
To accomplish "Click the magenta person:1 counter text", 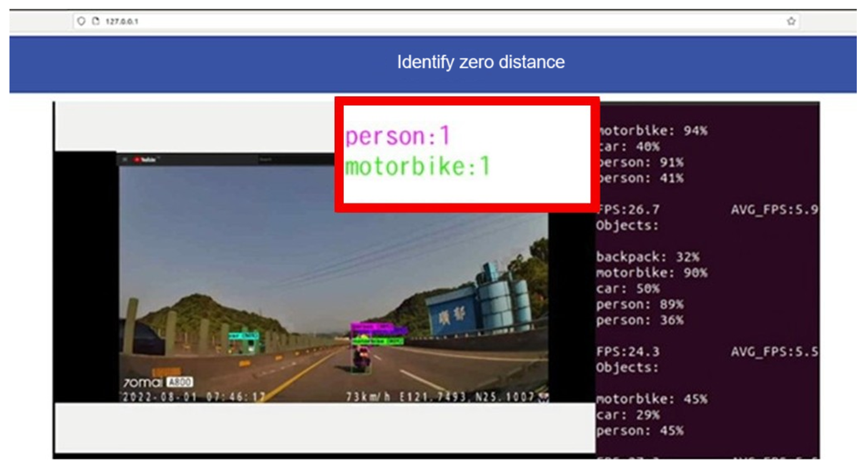I will pyautogui.click(x=397, y=136).
